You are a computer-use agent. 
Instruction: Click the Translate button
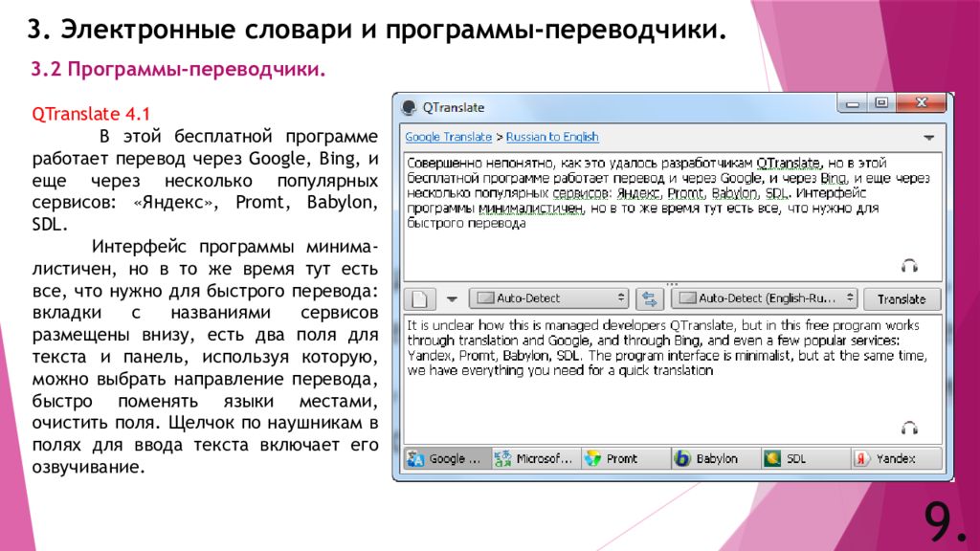(x=902, y=299)
